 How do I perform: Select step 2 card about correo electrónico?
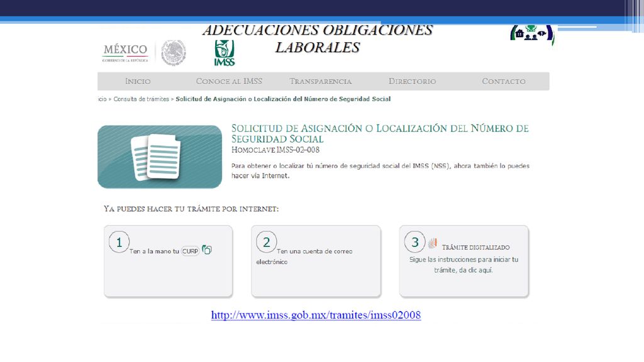click(316, 261)
